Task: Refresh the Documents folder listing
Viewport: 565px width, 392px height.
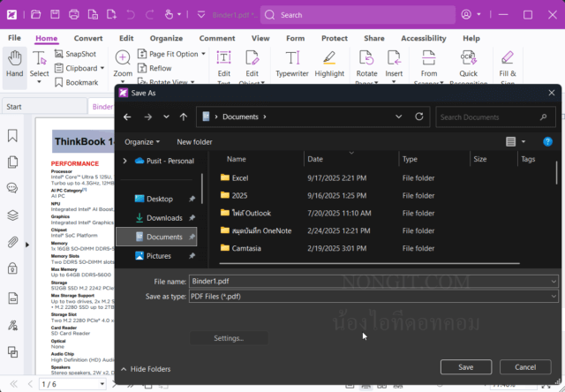Action: tap(418, 117)
